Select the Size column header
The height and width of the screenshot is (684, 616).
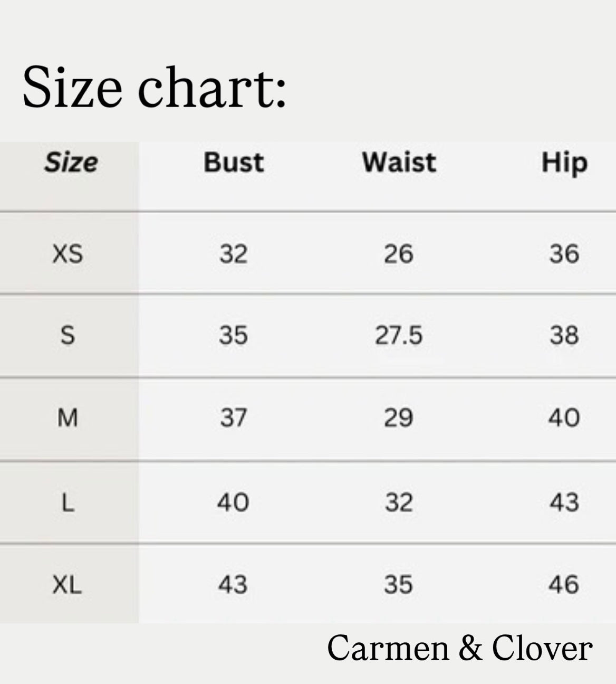(71, 162)
